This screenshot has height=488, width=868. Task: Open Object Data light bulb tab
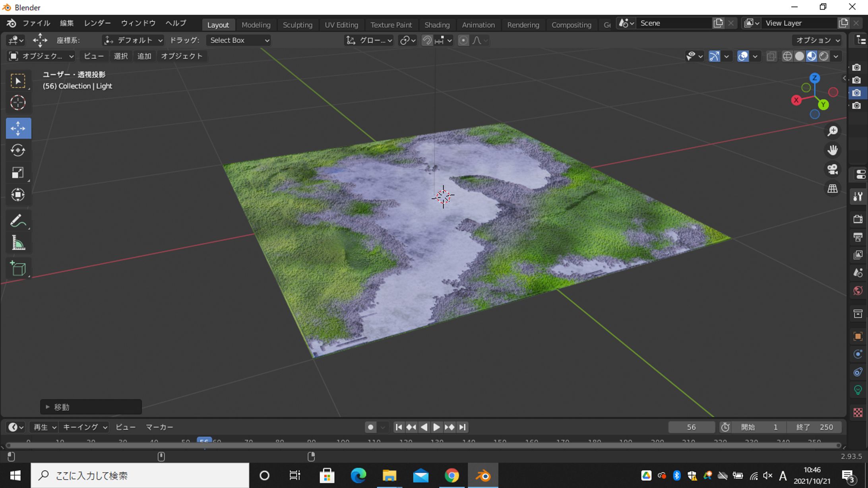click(x=858, y=390)
